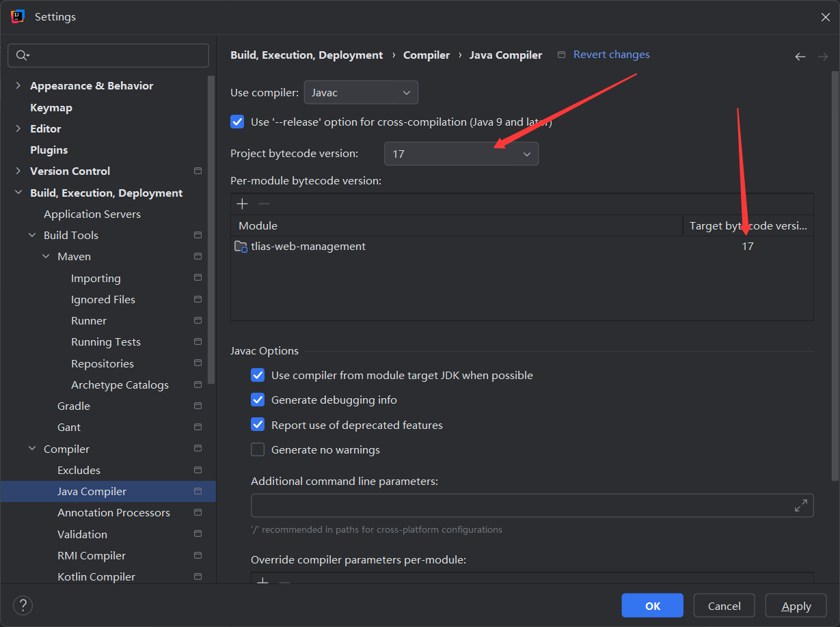Click the minus icon to remove module entry
The height and width of the screenshot is (627, 840).
(x=264, y=204)
